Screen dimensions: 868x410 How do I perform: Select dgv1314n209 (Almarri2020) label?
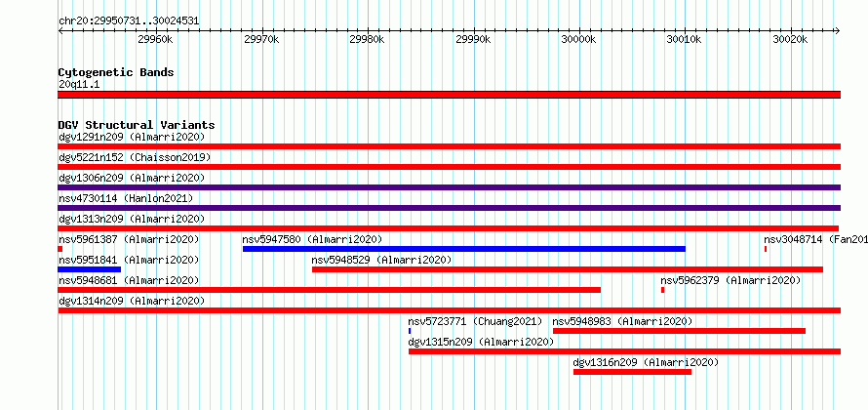pyautogui.click(x=132, y=301)
